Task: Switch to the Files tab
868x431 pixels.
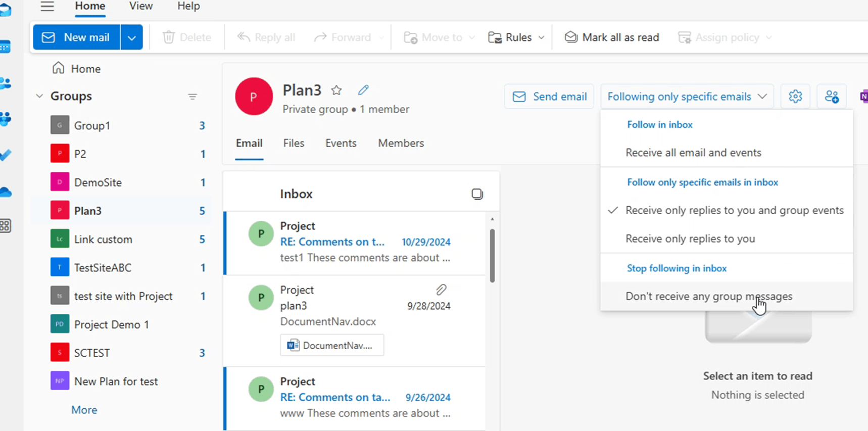Action: 294,143
